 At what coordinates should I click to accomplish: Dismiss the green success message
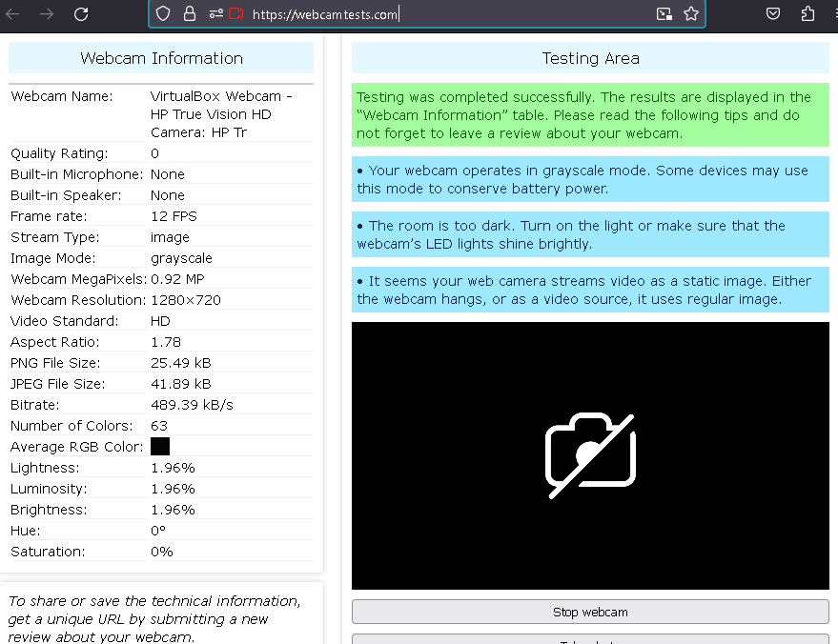point(590,115)
